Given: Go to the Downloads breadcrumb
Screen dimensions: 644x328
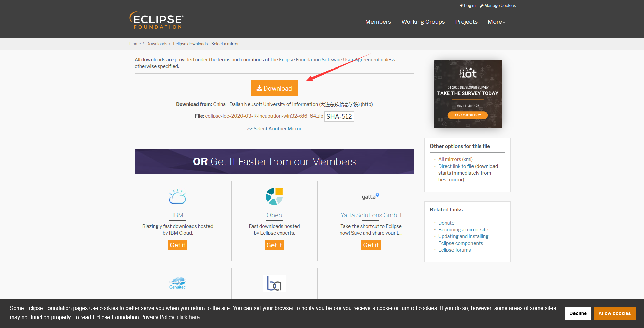Looking at the screenshot, I should 157,44.
